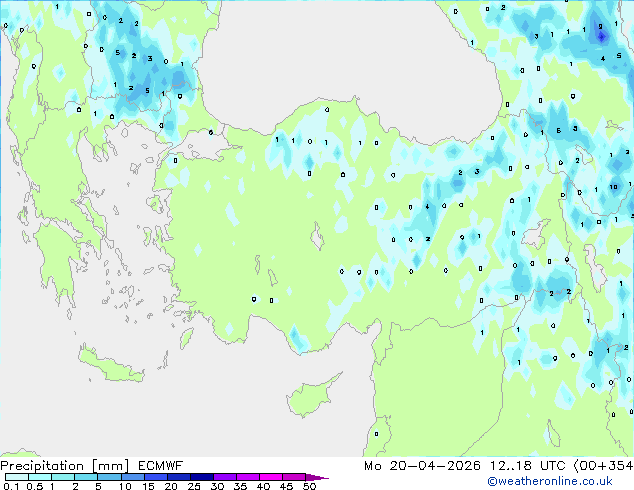Select the 20–25 mm legend color box

[x=179, y=477]
